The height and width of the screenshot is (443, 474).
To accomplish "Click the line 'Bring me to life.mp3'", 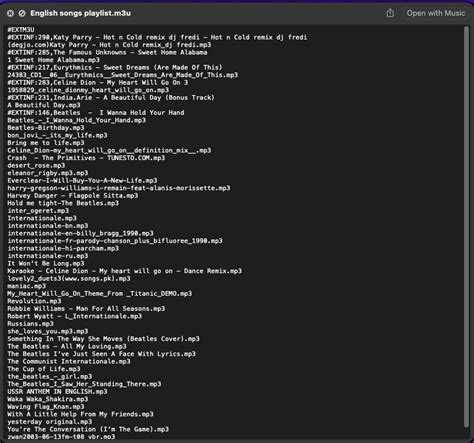I will tap(46, 143).
